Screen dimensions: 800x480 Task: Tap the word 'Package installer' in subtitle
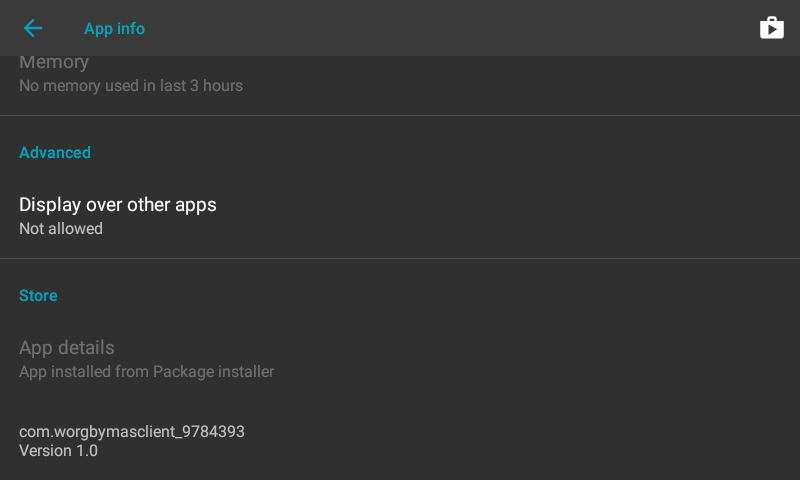point(213,371)
